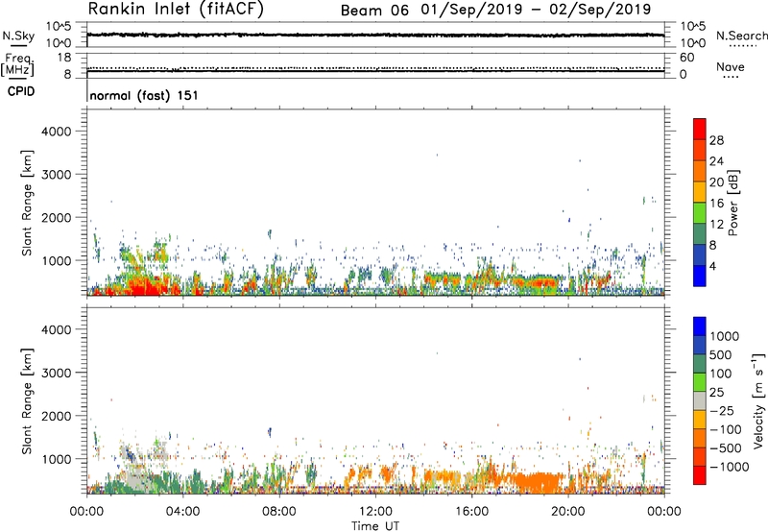Click the 'Power [dB]' colorbar label

(732, 203)
